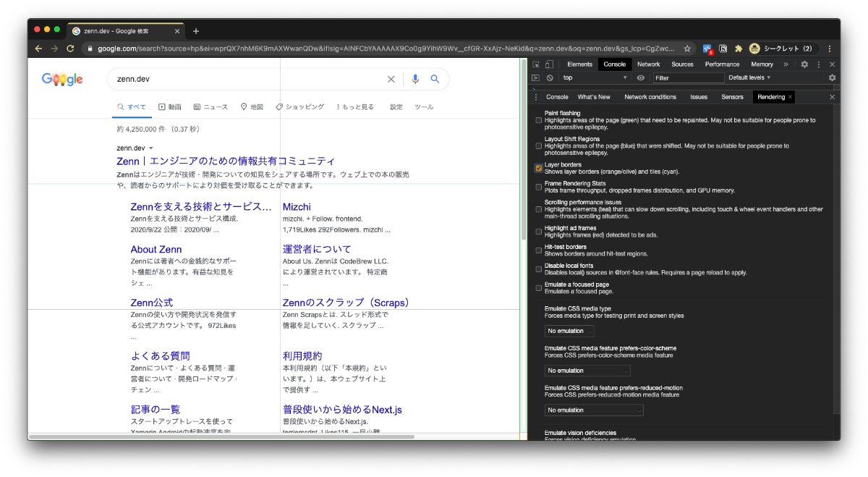Open the Notion extension icon
Screen dimensions: 868x477
[x=723, y=48]
